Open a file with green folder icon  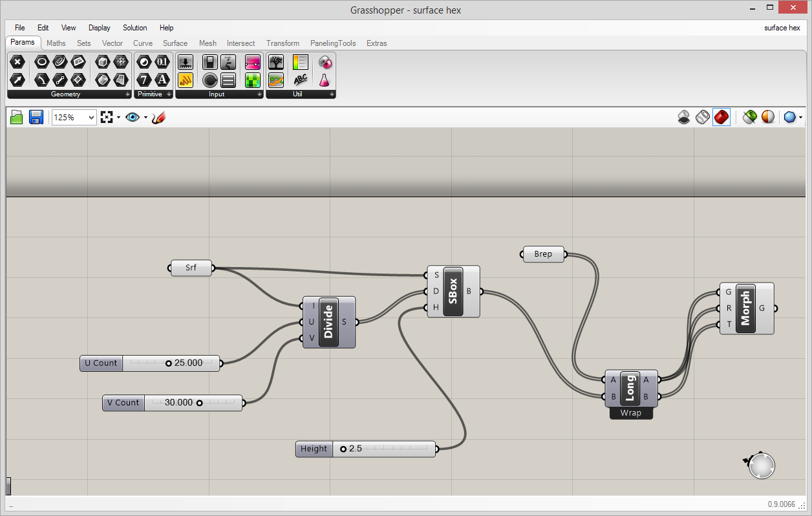click(x=17, y=117)
